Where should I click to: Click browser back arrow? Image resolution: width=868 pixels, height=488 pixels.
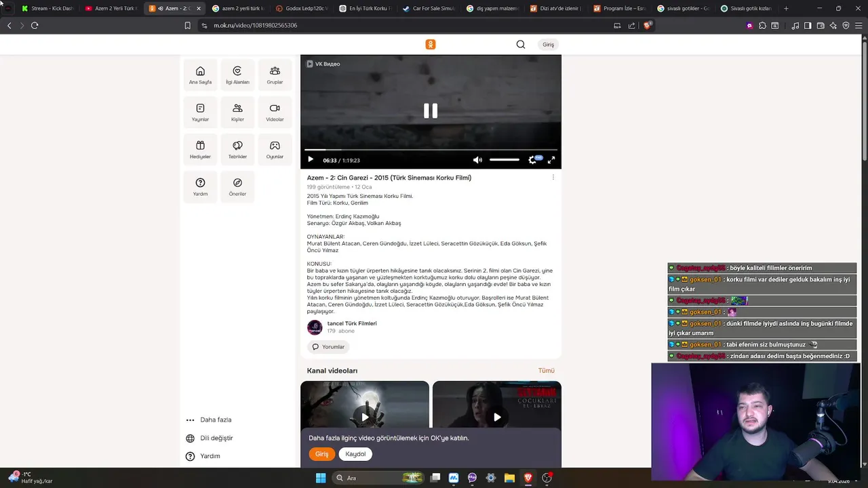click(9, 25)
